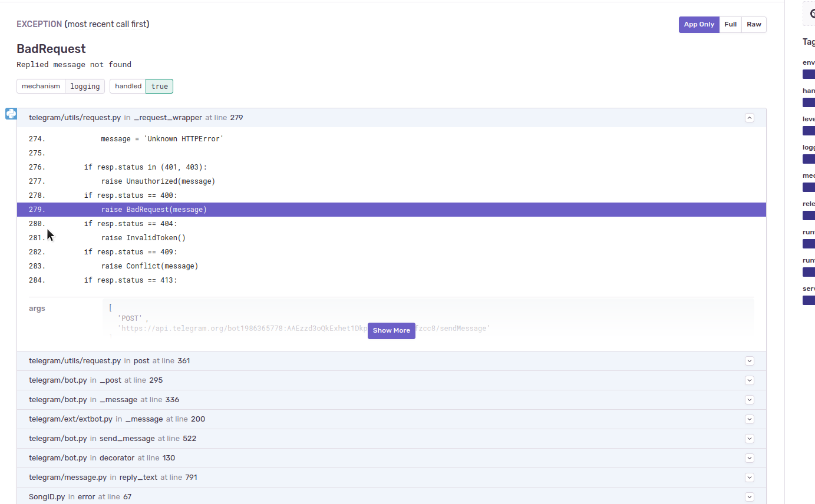815x504 pixels.
Task: Switch stack trace view to Full
Action: tap(731, 25)
